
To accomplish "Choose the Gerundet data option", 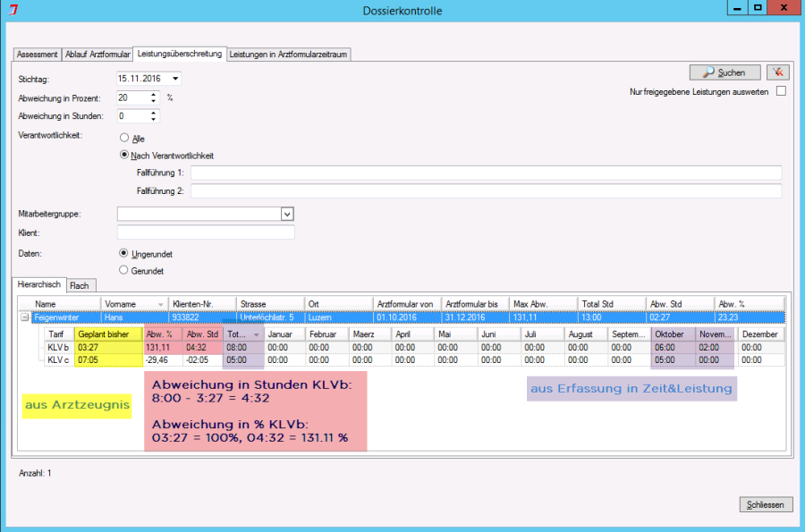I will pyautogui.click(x=124, y=270).
